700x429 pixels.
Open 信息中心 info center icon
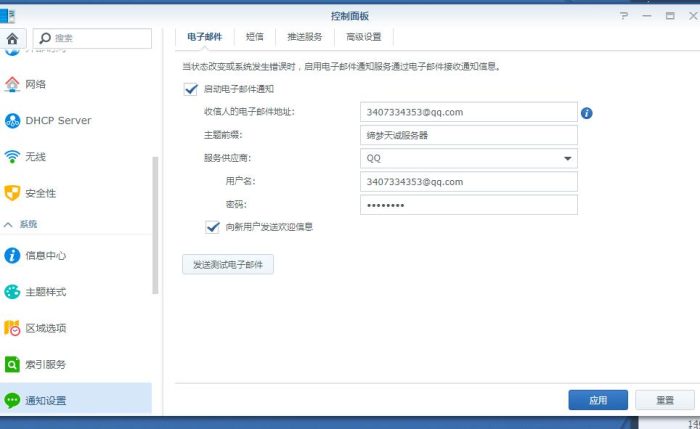tap(13, 255)
